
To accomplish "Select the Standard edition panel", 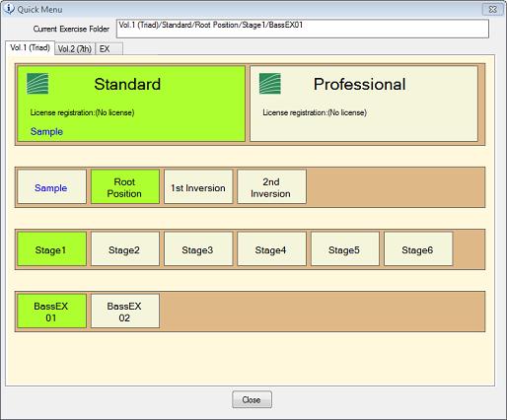I will coord(131,104).
